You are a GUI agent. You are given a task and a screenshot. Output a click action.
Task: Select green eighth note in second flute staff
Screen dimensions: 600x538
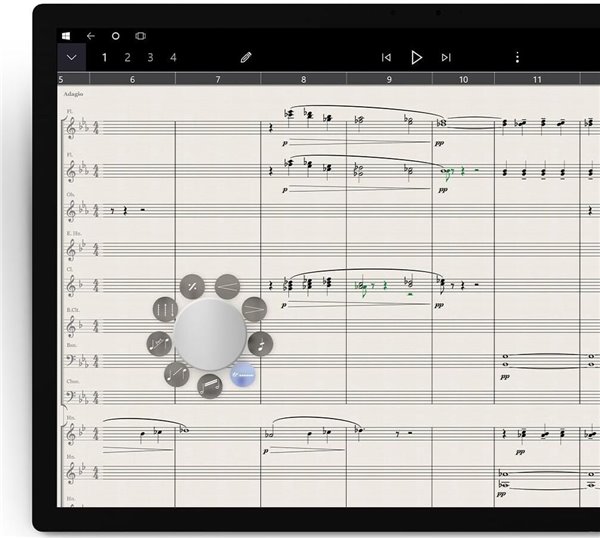(x=447, y=173)
